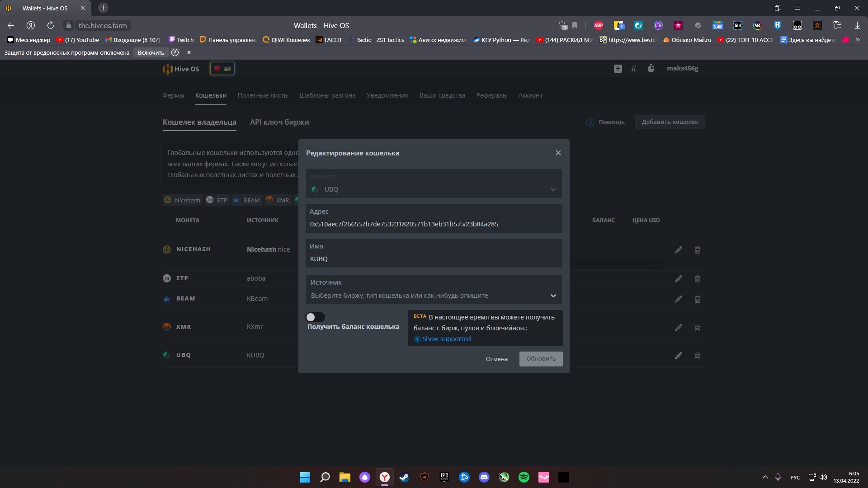Open Discord from the taskbar
The image size is (868, 488).
click(484, 477)
